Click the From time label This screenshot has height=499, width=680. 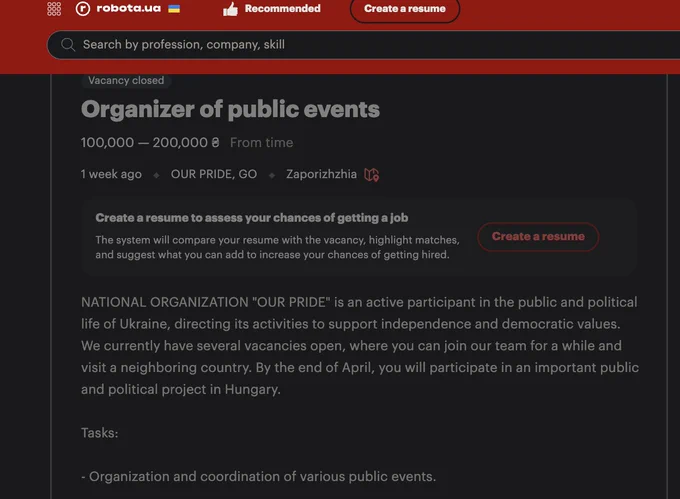pos(262,142)
